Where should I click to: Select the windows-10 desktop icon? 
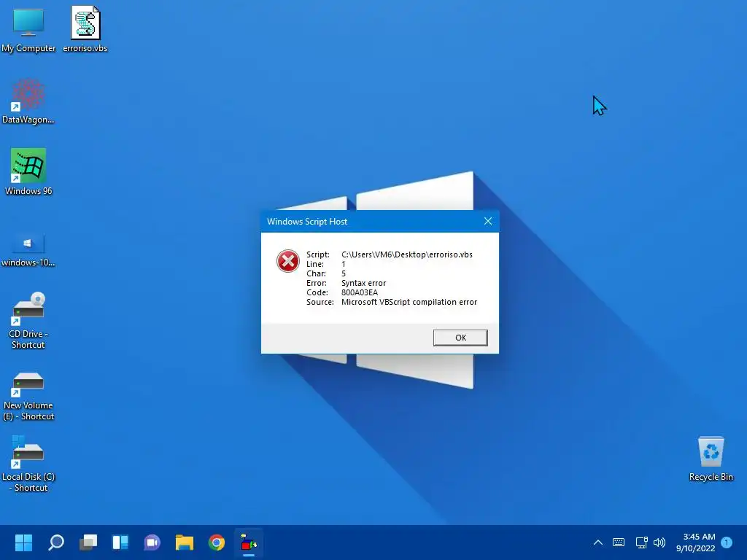point(28,249)
